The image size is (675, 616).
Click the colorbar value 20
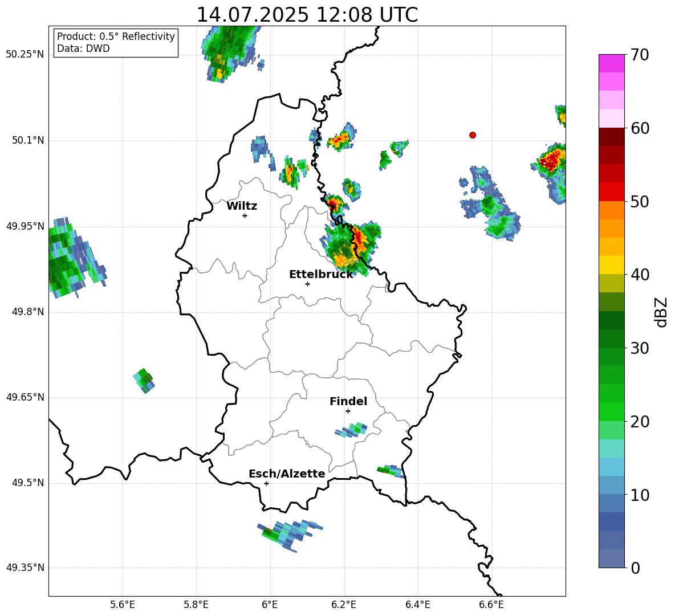tap(640, 422)
